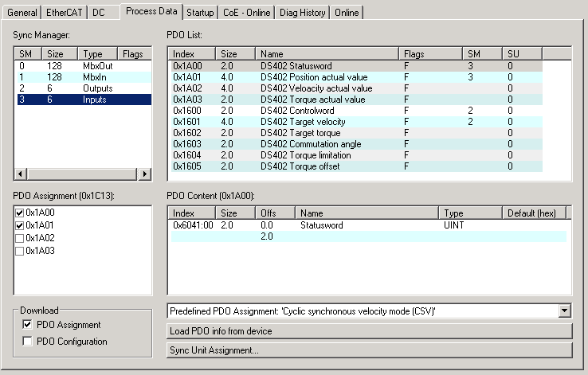Click the UINT type cell
This screenshot has height=375, width=588.
pyautogui.click(x=454, y=225)
